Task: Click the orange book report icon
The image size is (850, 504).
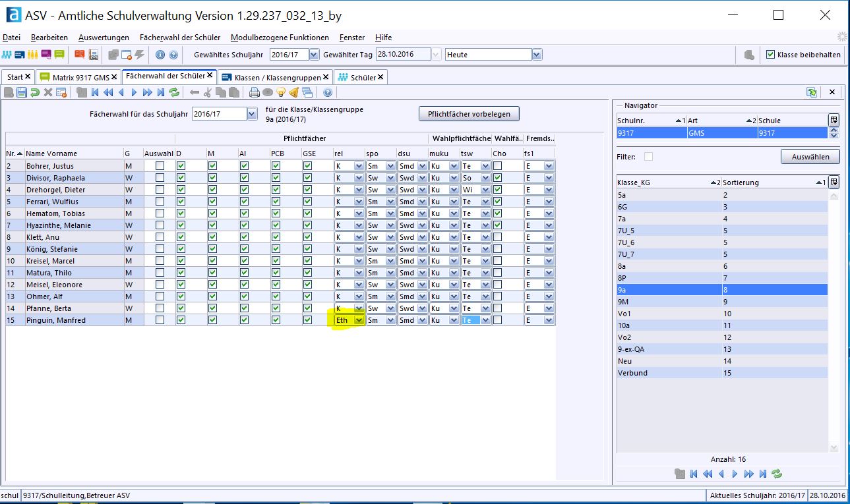Action: 80,55
